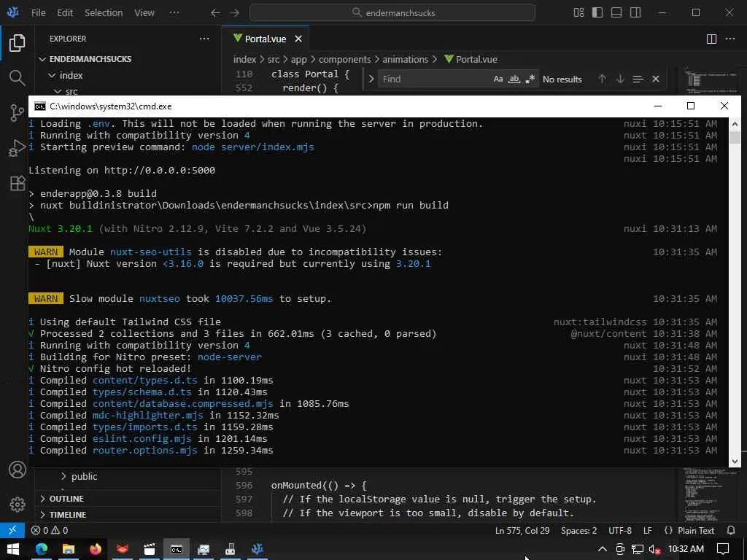Launch Firefox from the taskbar
The height and width of the screenshot is (560, 747).
coord(96,549)
